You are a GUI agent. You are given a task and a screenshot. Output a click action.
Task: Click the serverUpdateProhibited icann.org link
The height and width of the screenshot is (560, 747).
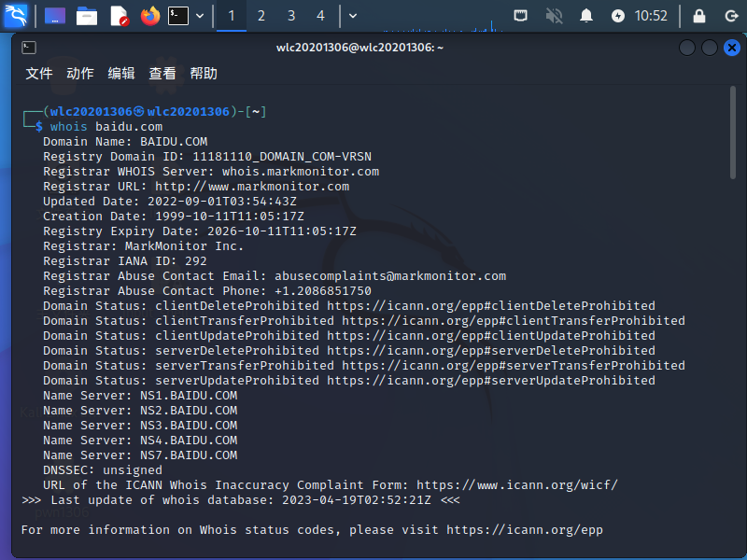(491, 380)
